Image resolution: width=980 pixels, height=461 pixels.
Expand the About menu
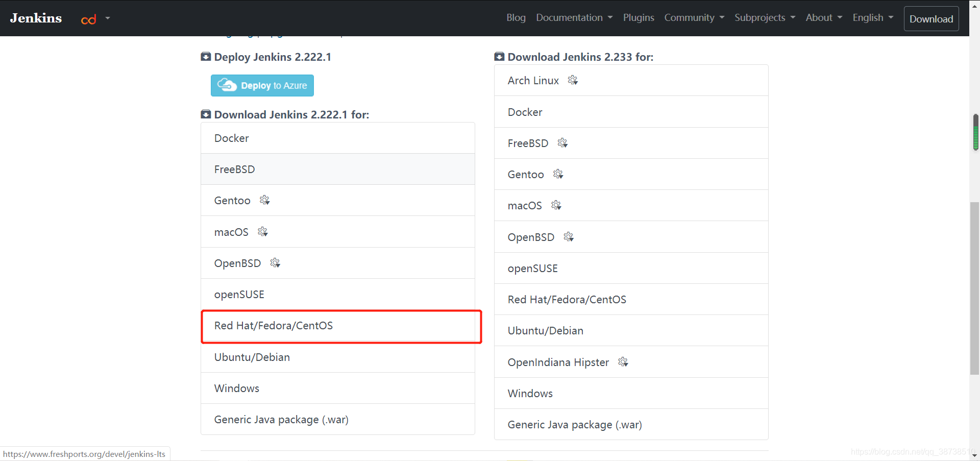pos(824,18)
